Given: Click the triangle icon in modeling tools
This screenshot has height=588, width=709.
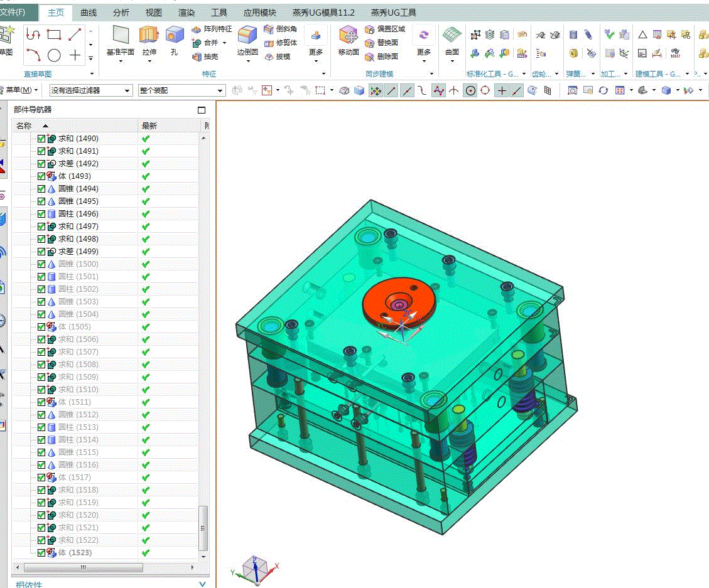Looking at the screenshot, I should (x=642, y=35).
